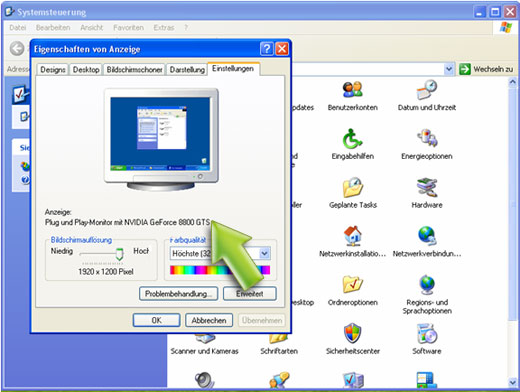Open the Geplante Tasks icon
Screen dimensions: 520x392
[353, 187]
